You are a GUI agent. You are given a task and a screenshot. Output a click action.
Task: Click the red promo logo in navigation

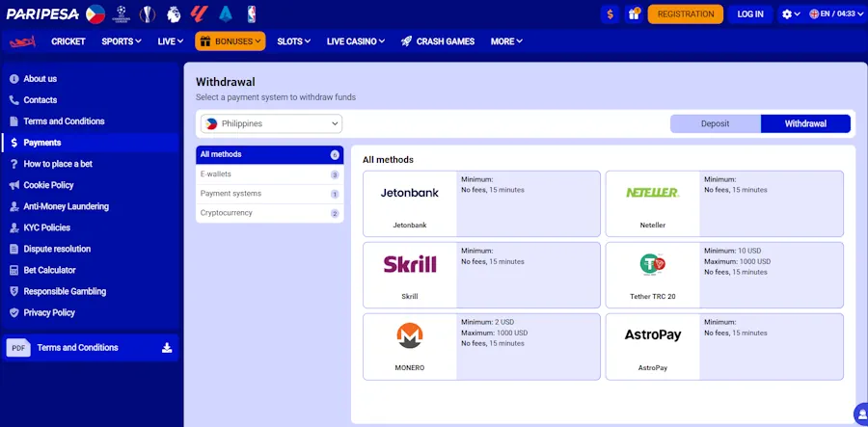coord(23,41)
